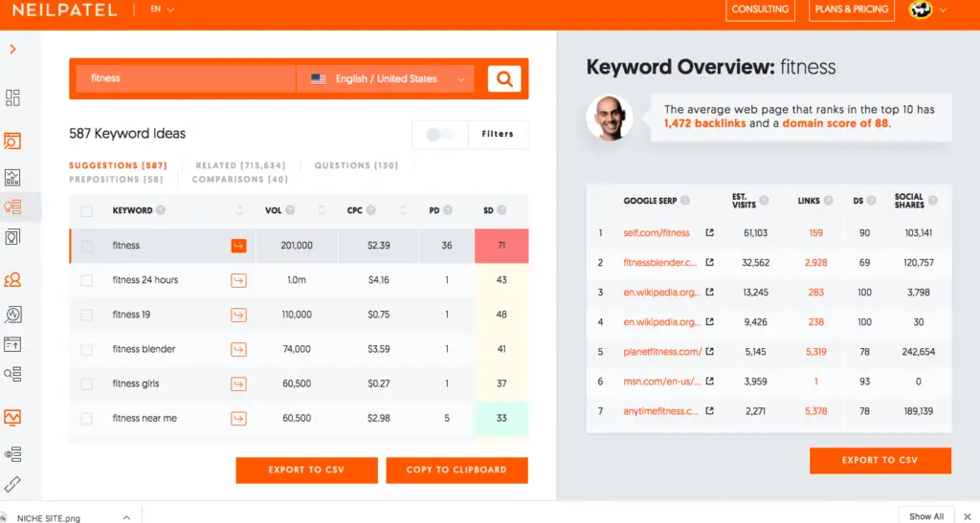Sort by CPC column arrows
The width and height of the screenshot is (980, 523).
pos(403,210)
